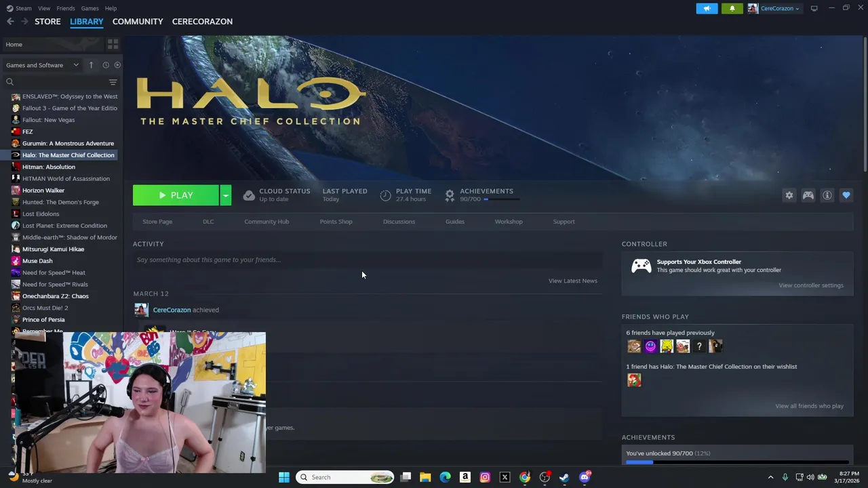The width and height of the screenshot is (868, 488).
Task: Open the Games menu
Action: [x=90, y=8]
